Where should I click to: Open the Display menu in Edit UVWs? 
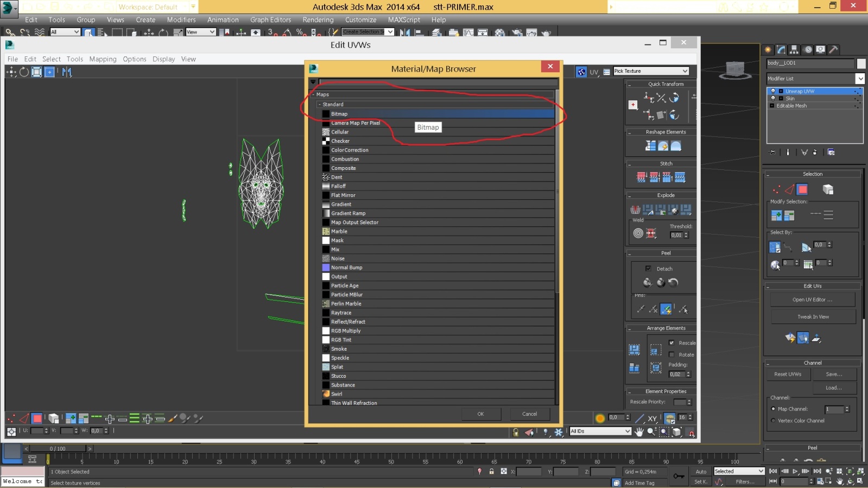pos(163,59)
